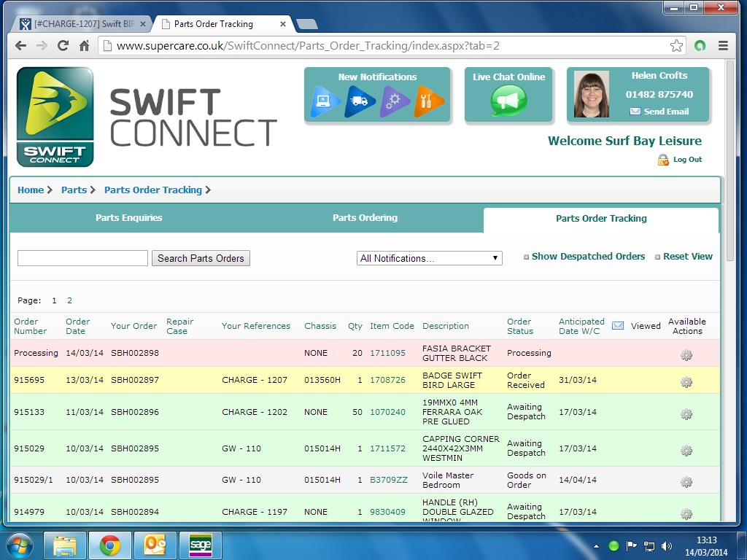
Task: Click the delivery truck notification icon
Action: tap(360, 101)
